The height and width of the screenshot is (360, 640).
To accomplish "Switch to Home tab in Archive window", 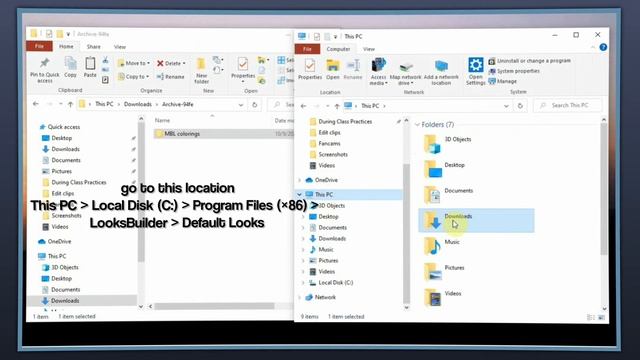I will (66, 47).
